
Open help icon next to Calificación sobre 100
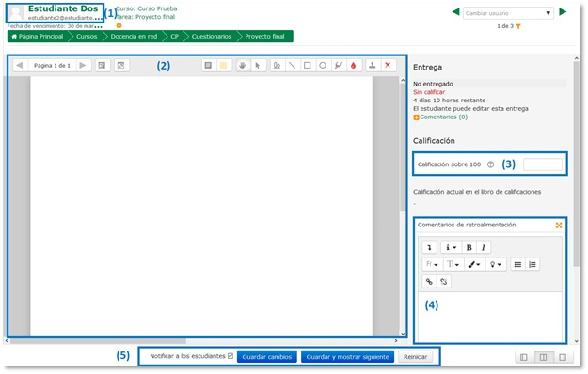pyautogui.click(x=490, y=164)
